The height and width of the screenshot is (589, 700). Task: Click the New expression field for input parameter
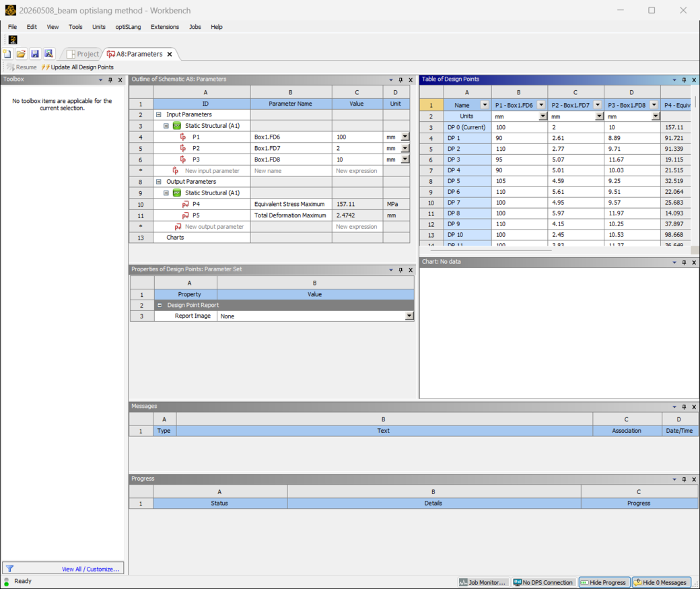pyautogui.click(x=357, y=170)
